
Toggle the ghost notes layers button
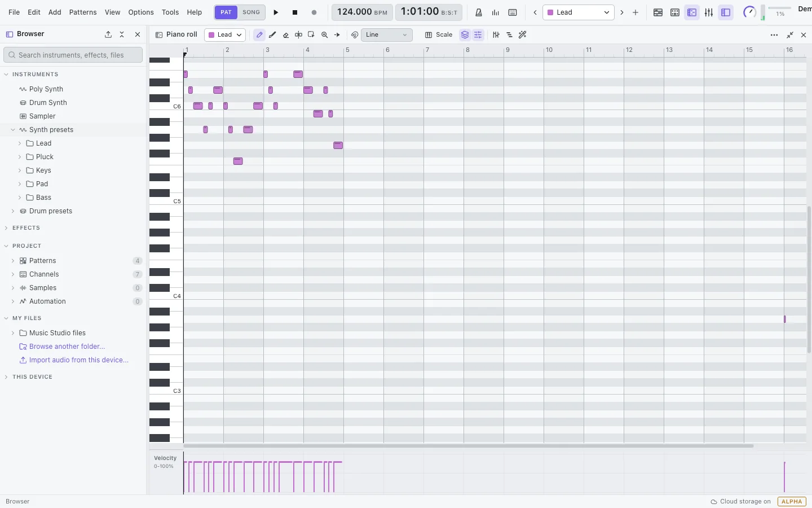[465, 35]
